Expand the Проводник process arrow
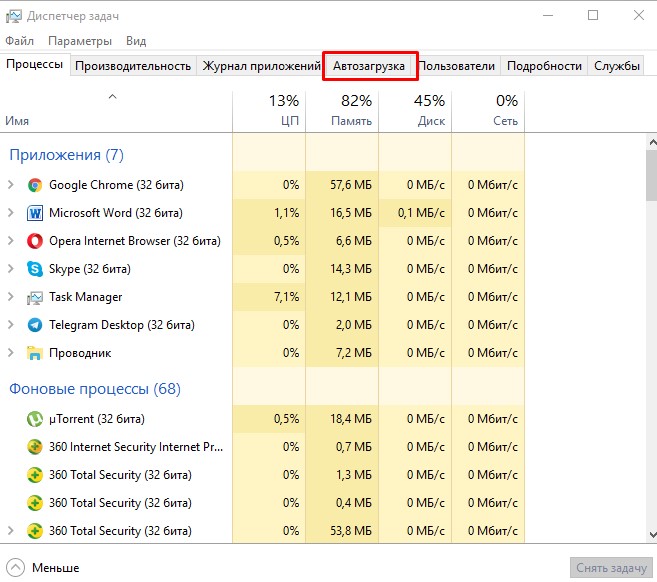Viewport: 657px width, 582px height. [x=11, y=353]
